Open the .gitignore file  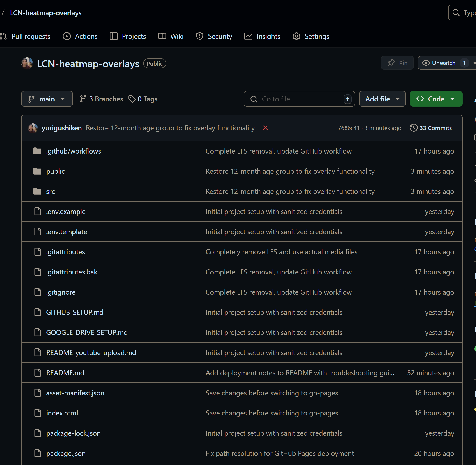(x=61, y=292)
